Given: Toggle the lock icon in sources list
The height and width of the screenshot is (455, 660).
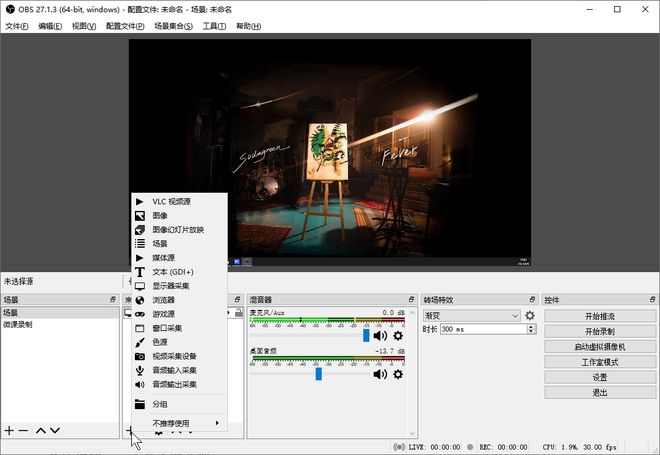Looking at the screenshot, I should (x=238, y=313).
